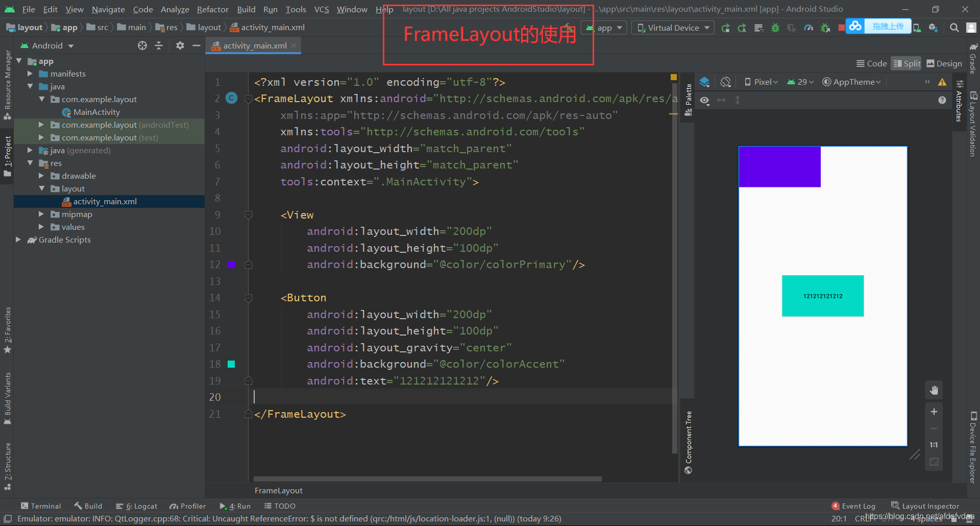Debug the app using the bug icon
Screen dimensions: 980x526
pos(775,28)
